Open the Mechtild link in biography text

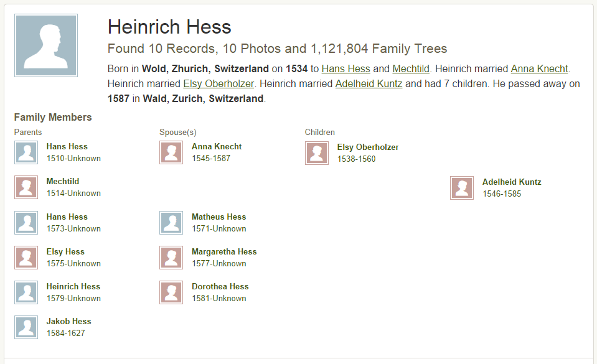(x=411, y=69)
